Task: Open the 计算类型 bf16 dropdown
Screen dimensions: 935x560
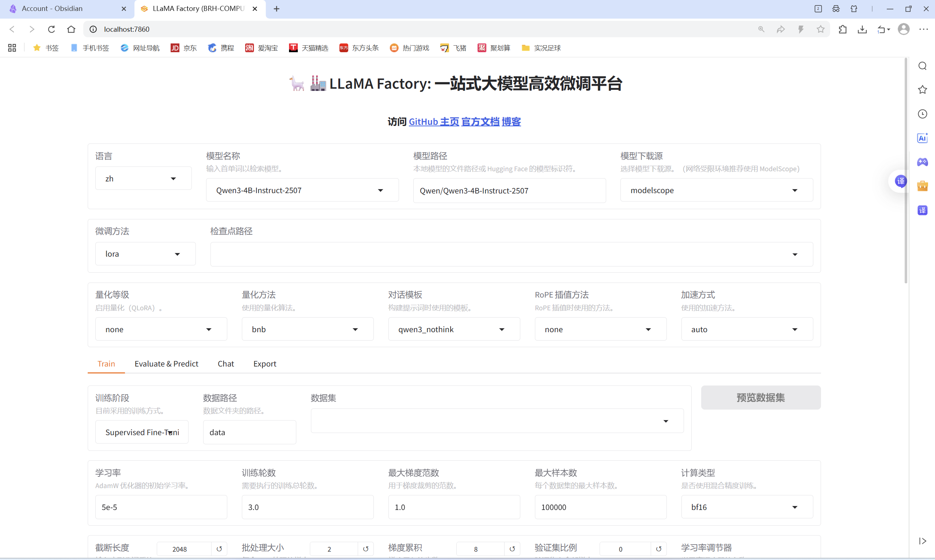Action: [747, 507]
